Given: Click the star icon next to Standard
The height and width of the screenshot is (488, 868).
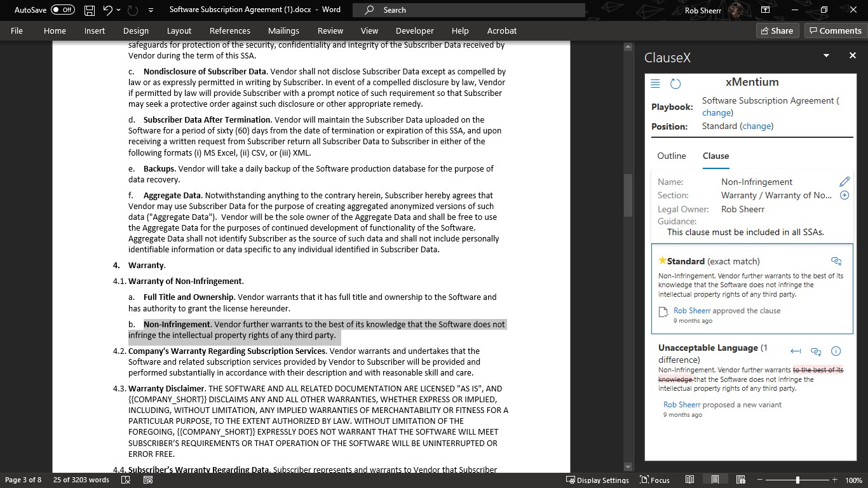Looking at the screenshot, I should coord(663,261).
